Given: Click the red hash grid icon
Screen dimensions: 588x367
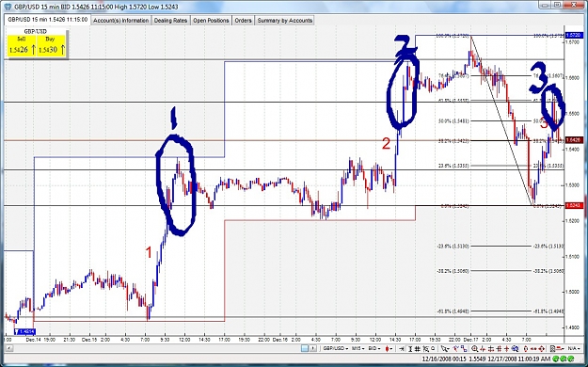Looking at the screenshot, I should (x=499, y=348).
